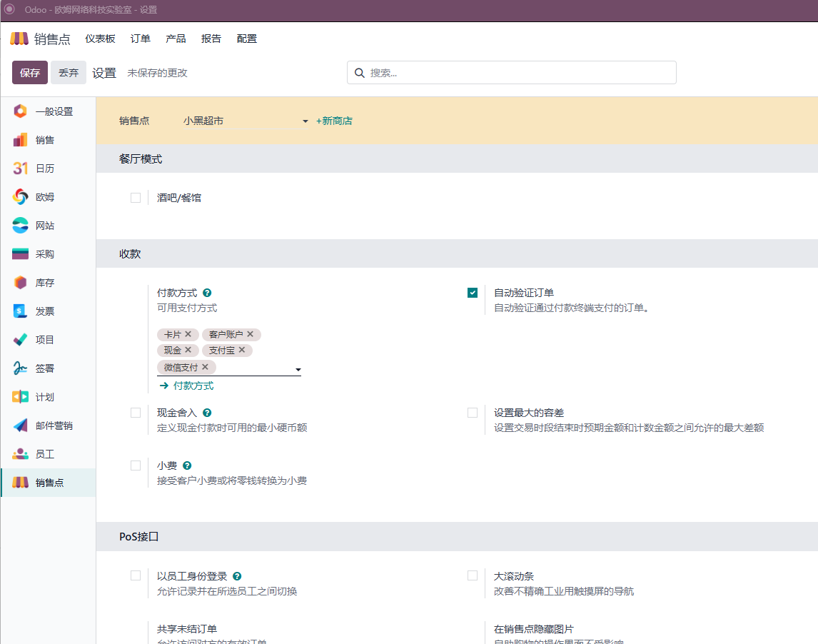This screenshot has width=818, height=644.
Task: Open the 销售 settings section
Action: pyautogui.click(x=48, y=140)
